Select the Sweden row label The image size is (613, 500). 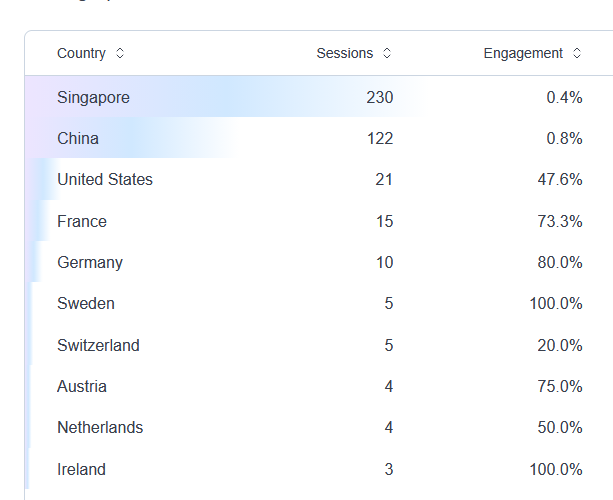coord(86,303)
